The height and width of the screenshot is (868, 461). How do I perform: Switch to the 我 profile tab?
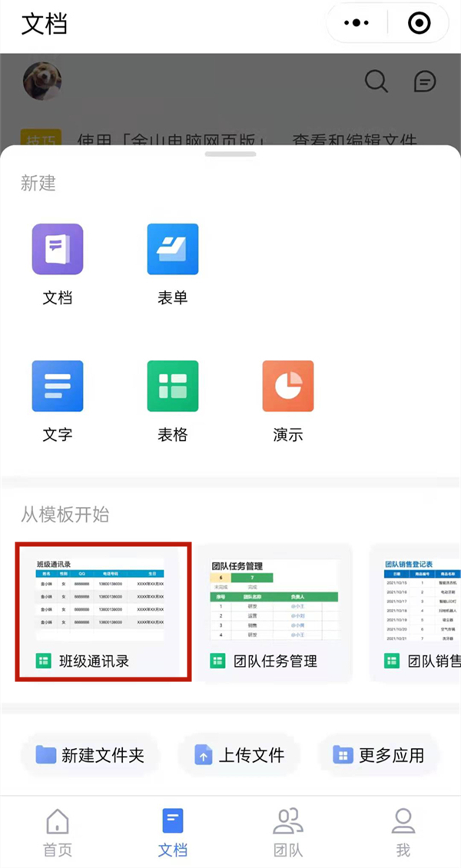403,832
